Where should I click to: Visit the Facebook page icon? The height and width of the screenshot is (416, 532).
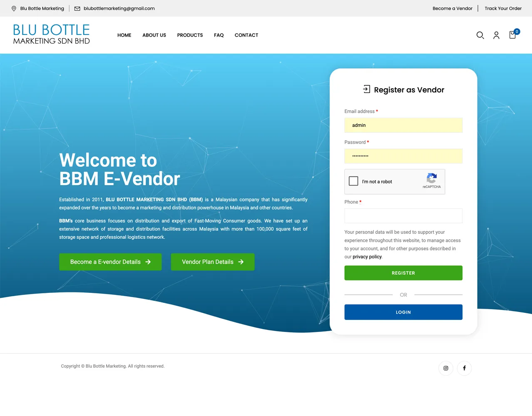[464, 368]
